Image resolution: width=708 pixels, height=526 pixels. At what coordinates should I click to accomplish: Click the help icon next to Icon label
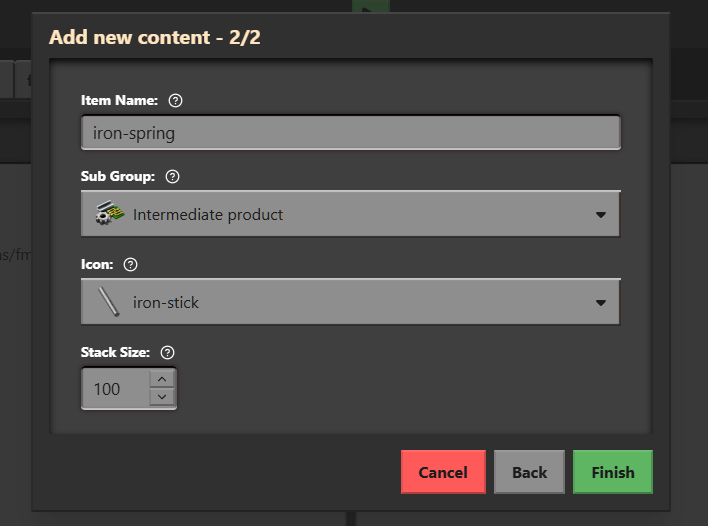131,264
